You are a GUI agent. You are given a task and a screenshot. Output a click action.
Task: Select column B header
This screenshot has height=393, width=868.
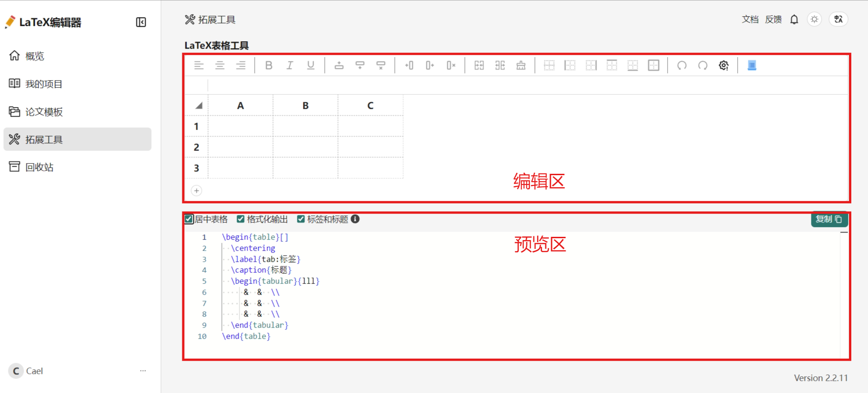pyautogui.click(x=305, y=105)
